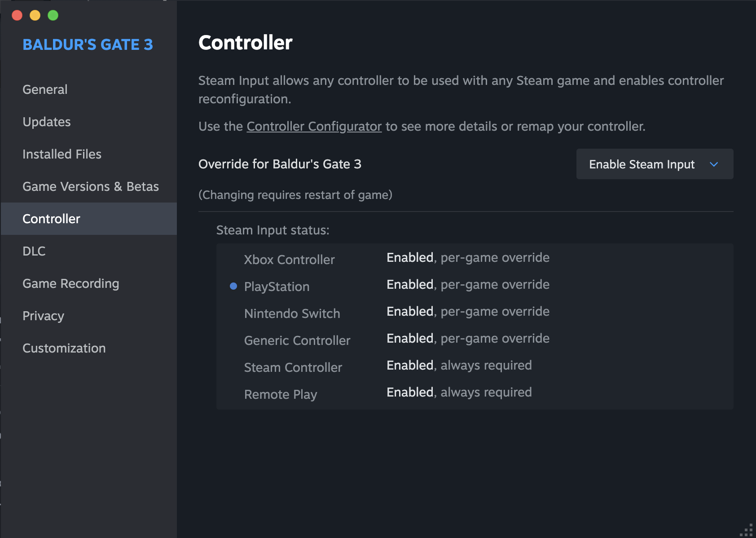Image resolution: width=756 pixels, height=538 pixels.
Task: Select the Nintendo Switch status row
Action: click(x=292, y=313)
